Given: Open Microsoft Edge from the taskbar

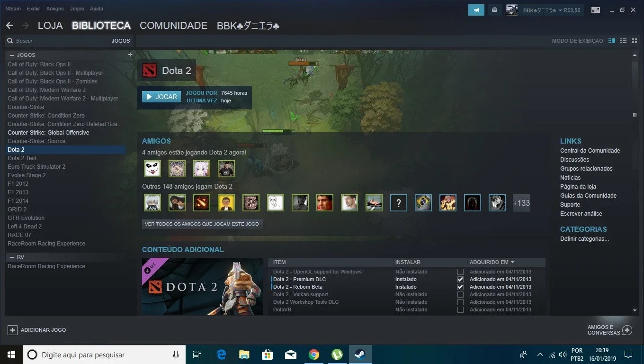Looking at the screenshot, I should 221,355.
